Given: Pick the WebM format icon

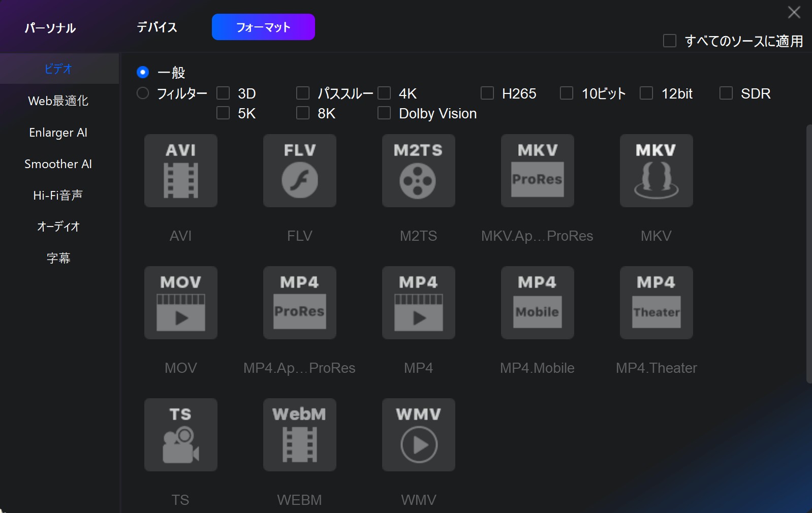Looking at the screenshot, I should tap(300, 435).
